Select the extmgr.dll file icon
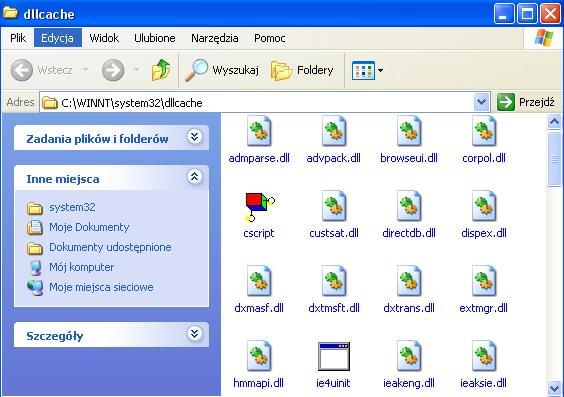564x397 pixels. point(484,281)
